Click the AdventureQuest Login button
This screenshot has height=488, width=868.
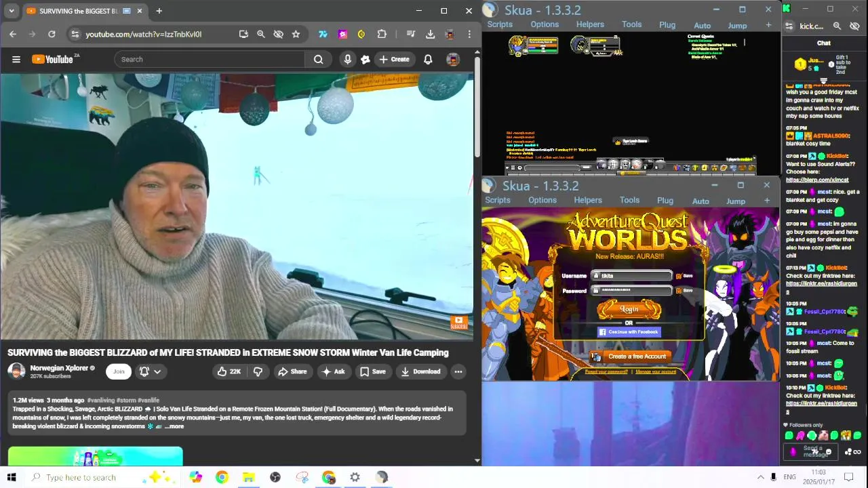(x=629, y=309)
